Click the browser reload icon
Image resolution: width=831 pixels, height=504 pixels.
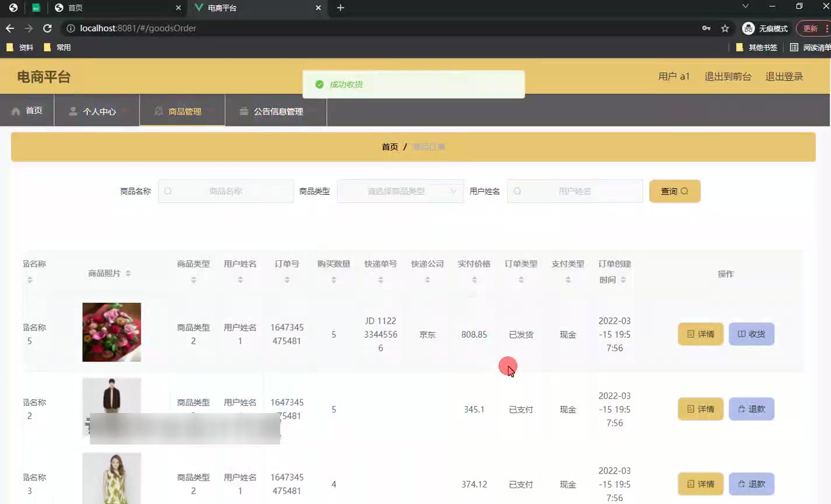47,28
